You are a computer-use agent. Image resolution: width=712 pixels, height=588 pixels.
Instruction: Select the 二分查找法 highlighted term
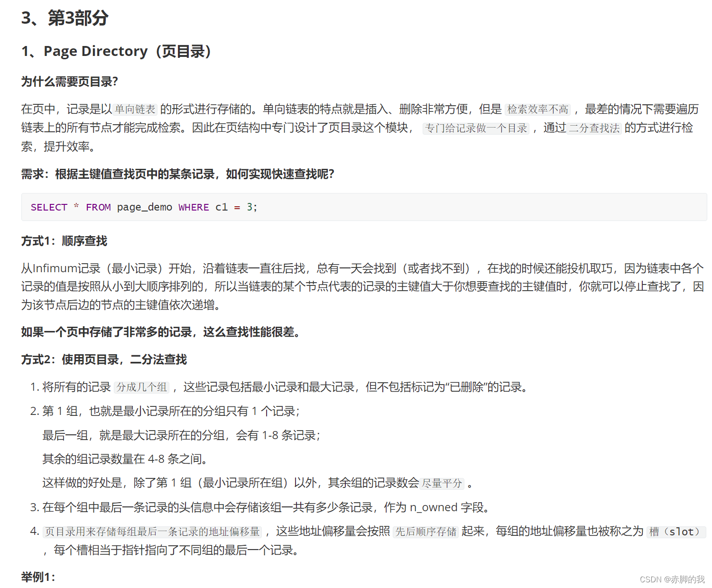point(594,128)
